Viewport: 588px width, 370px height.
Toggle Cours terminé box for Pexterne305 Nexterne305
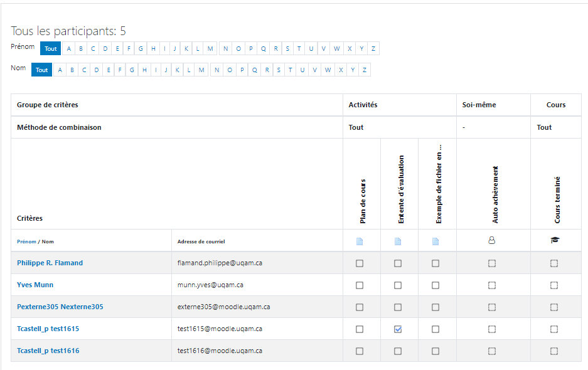pos(554,307)
